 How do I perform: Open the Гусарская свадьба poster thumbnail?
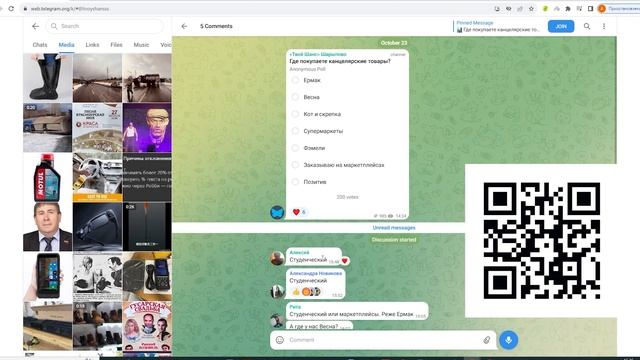click(x=147, y=327)
